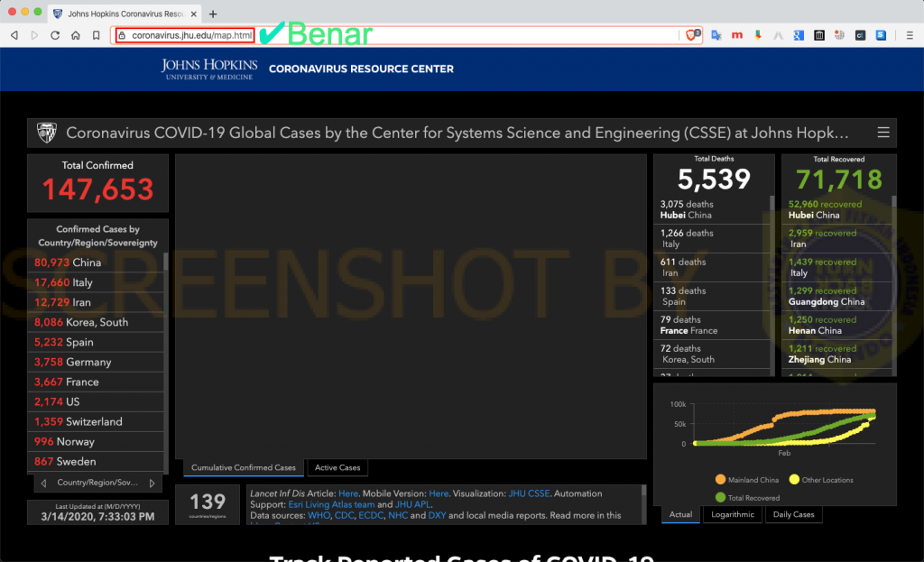Switch to the Cumulative Confirmed Cases tab
This screenshot has height=562, width=924.
tap(244, 468)
